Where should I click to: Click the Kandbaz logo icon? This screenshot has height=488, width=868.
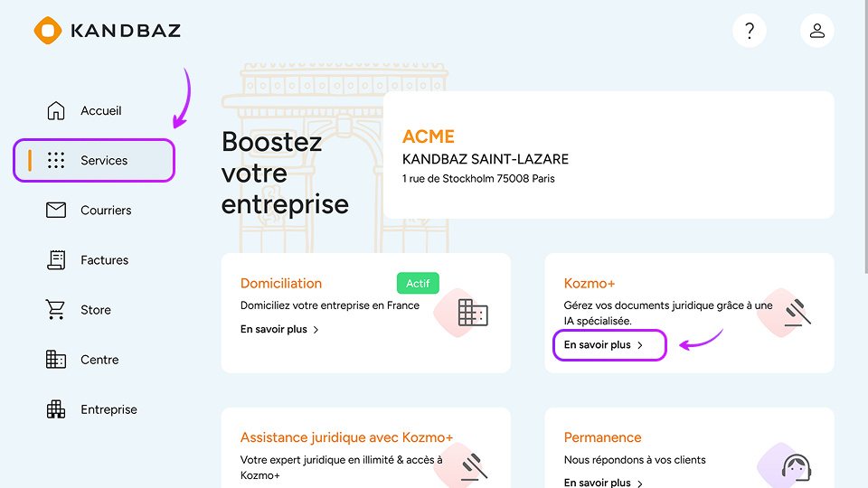click(47, 31)
